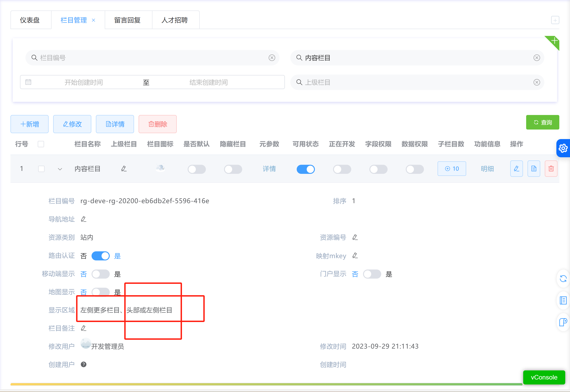Click the magnifier in 上级栏目 field
Image resolution: width=570 pixels, height=392 pixels.
(x=299, y=82)
